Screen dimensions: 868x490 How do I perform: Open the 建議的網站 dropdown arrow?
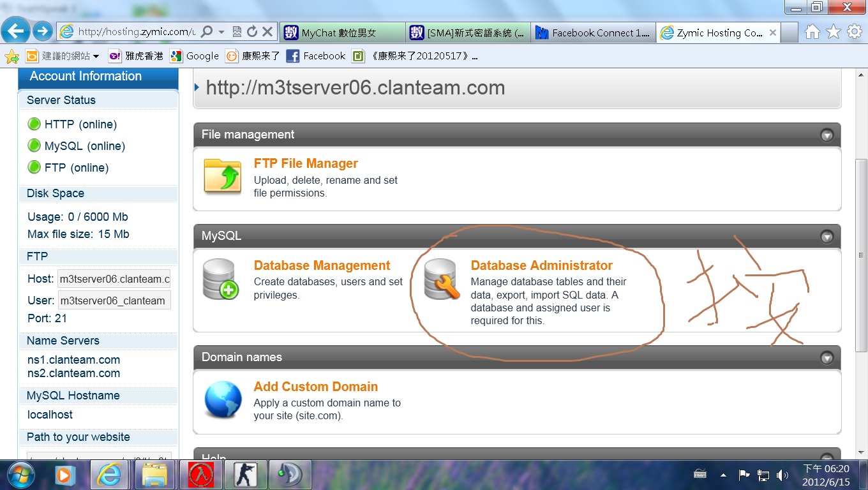coord(96,56)
